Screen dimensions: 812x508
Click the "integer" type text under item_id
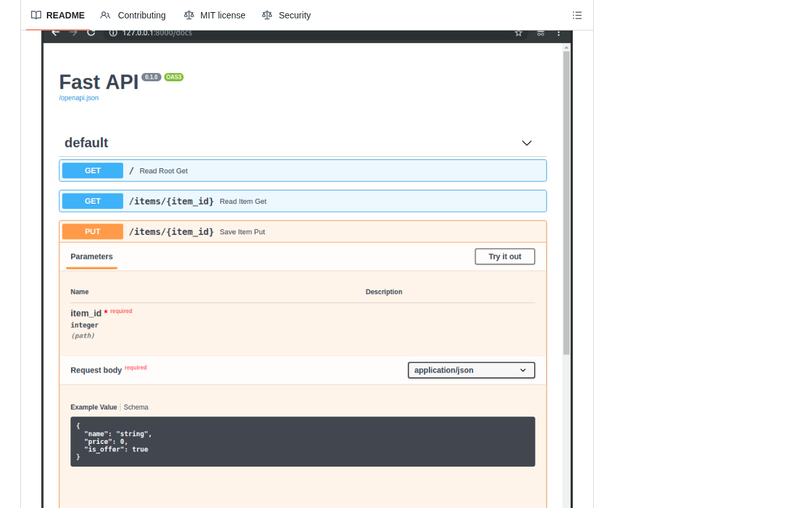[84, 325]
